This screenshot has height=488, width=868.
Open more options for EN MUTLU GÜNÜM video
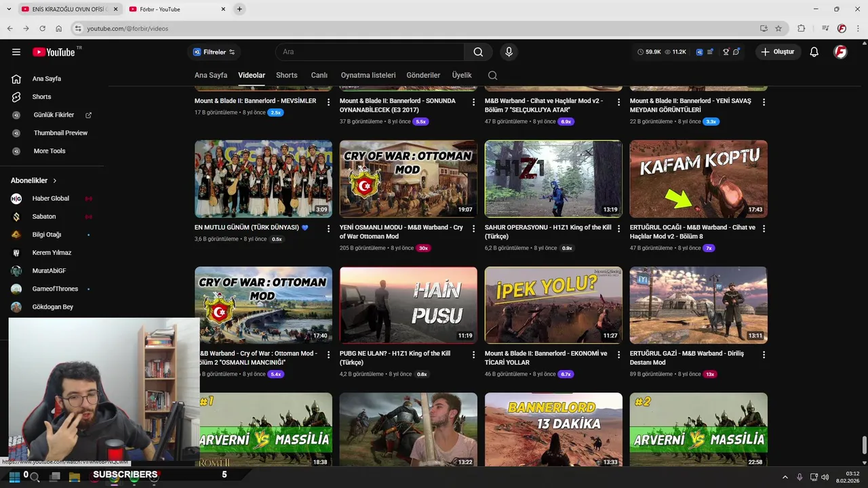pos(328,229)
